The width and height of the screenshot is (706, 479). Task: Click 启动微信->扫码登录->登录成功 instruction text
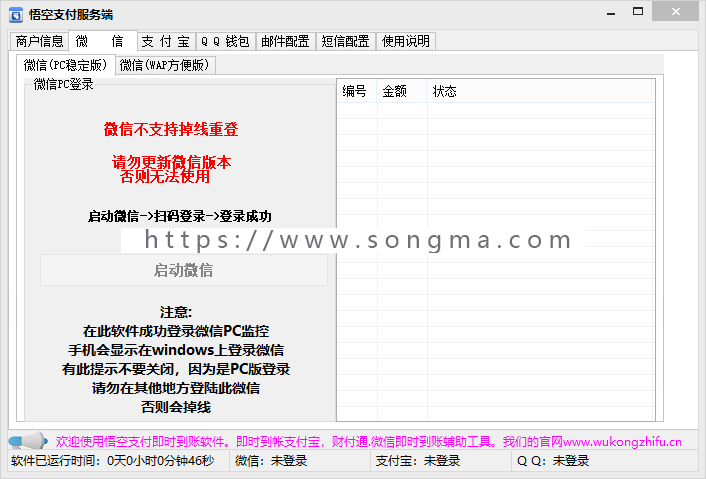pyautogui.click(x=180, y=217)
